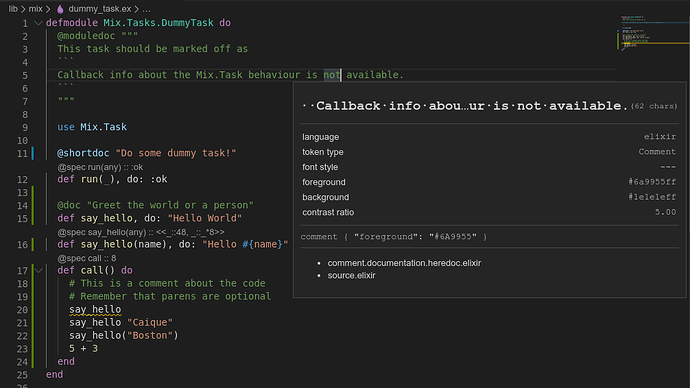Click the inspector token title 'Callback info abou…'
The height and width of the screenshot is (388, 690).
(x=465, y=106)
